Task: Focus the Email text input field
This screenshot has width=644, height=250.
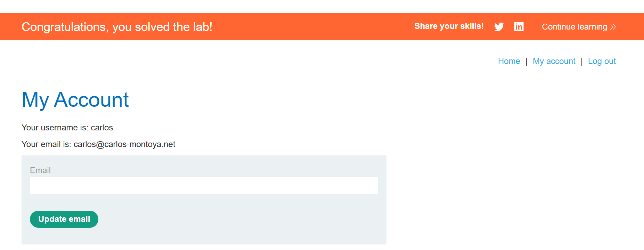Action: click(204, 185)
